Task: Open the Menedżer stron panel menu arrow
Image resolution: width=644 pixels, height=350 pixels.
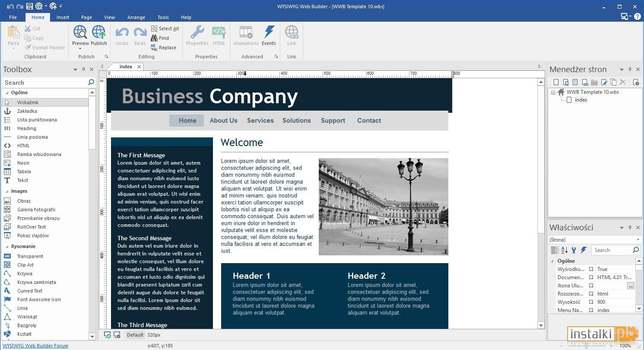Action: tap(622, 69)
